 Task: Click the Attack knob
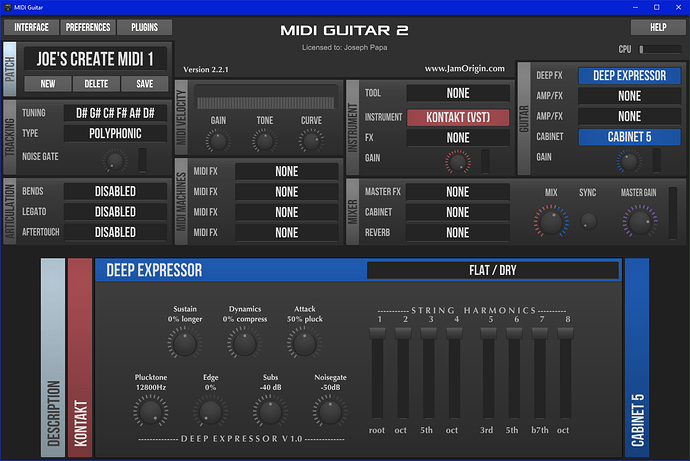pyautogui.click(x=305, y=344)
